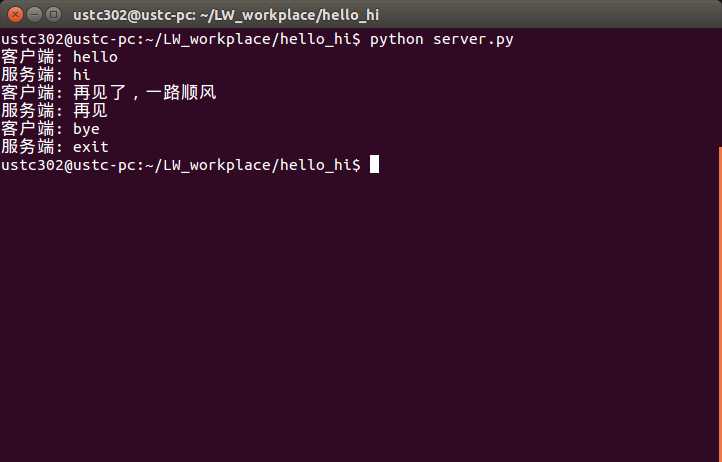Click the orange scrollbar on right edge
The image size is (722, 462).
720,304
